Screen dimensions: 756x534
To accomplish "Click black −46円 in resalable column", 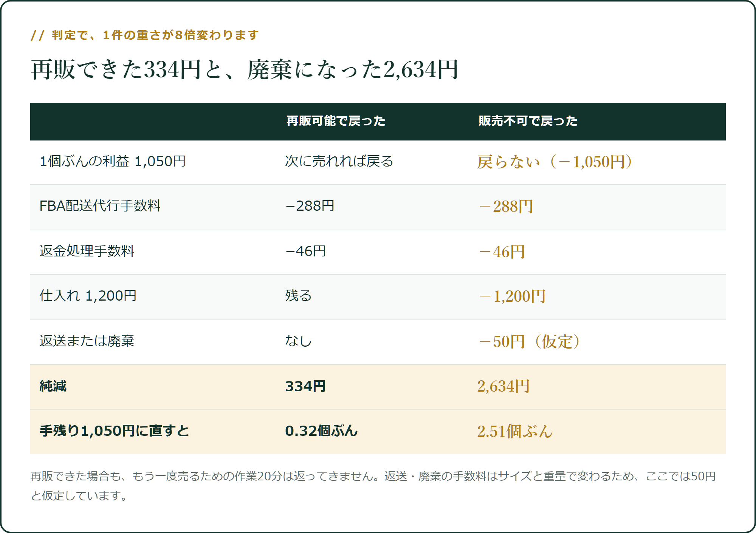I will (305, 251).
